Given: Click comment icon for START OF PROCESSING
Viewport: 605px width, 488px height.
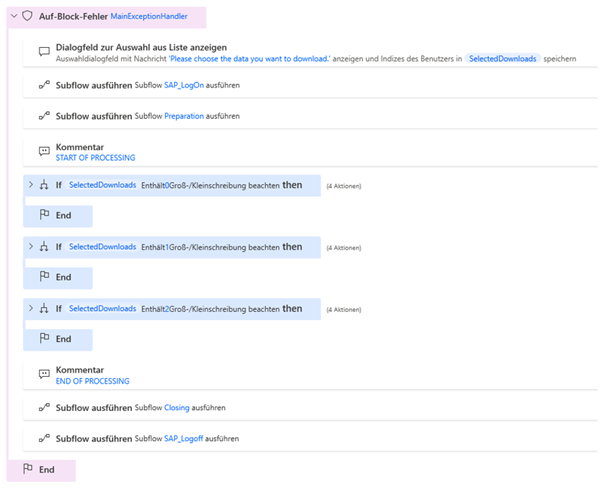Looking at the screenshot, I should [44, 152].
